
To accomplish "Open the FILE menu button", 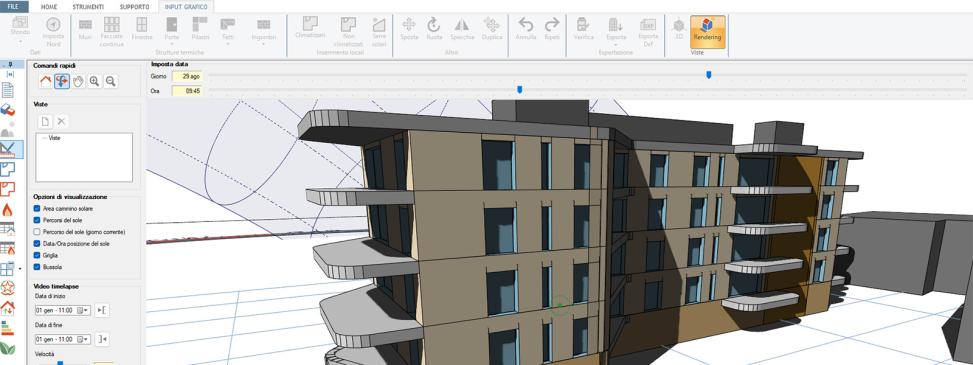I will (x=14, y=7).
